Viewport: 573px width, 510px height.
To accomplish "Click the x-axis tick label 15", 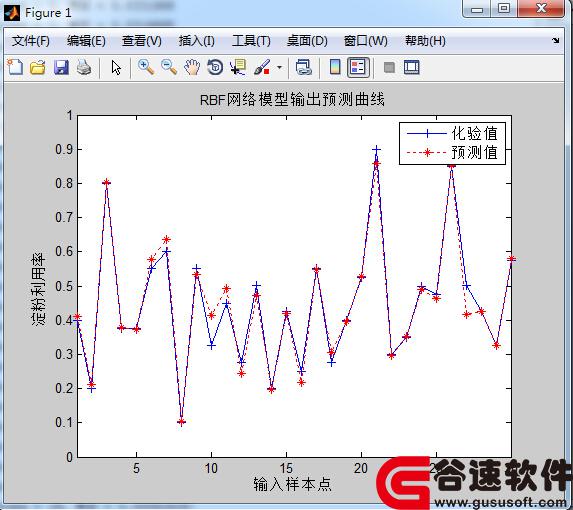I will [286, 468].
